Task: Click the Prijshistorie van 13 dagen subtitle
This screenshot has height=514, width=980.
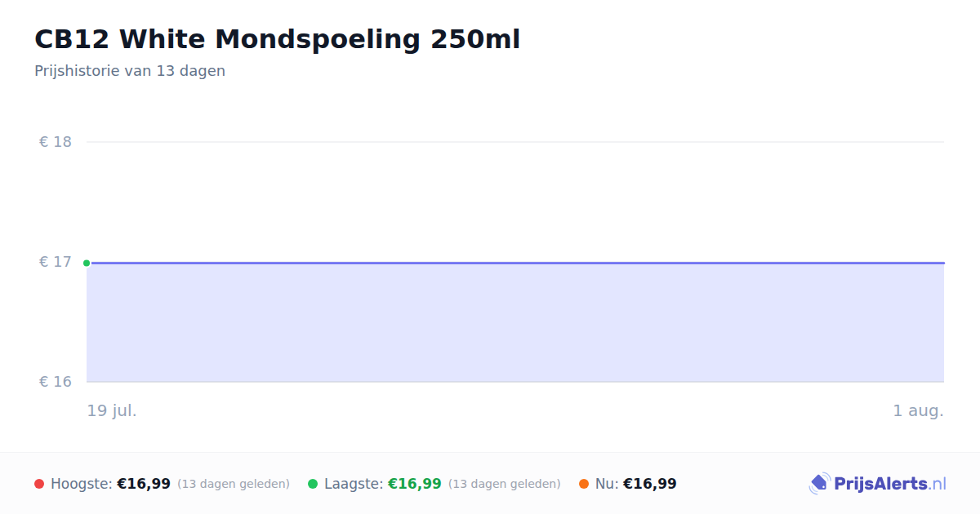Action: [x=130, y=71]
